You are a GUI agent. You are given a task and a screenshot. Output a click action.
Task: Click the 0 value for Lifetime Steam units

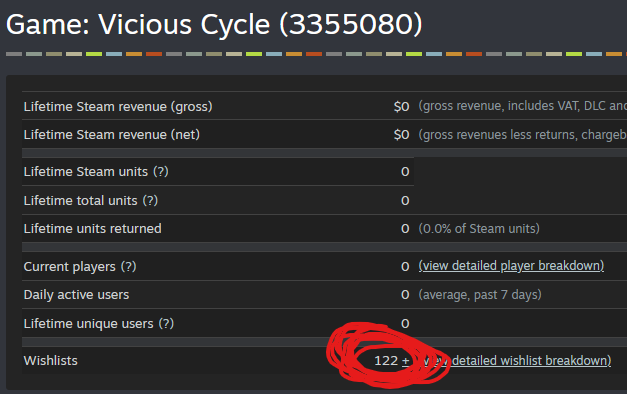pyautogui.click(x=405, y=172)
